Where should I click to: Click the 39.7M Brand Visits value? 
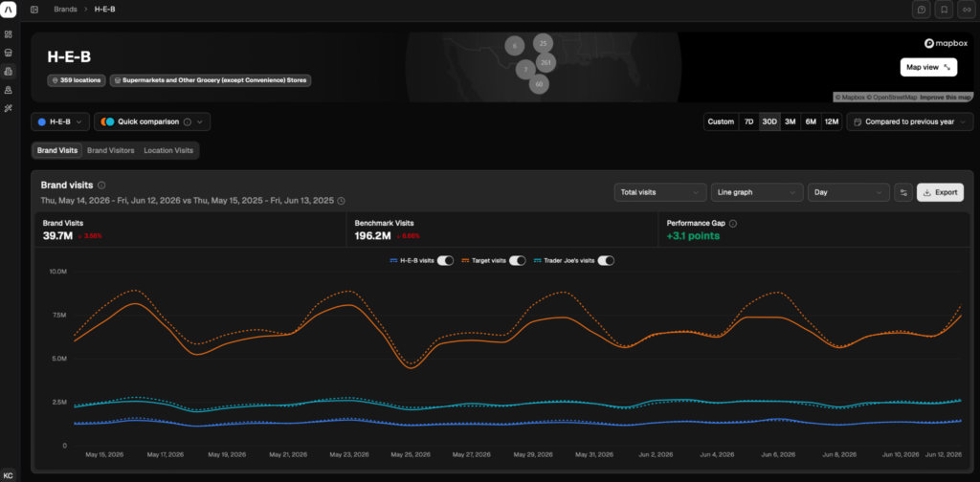tap(57, 235)
